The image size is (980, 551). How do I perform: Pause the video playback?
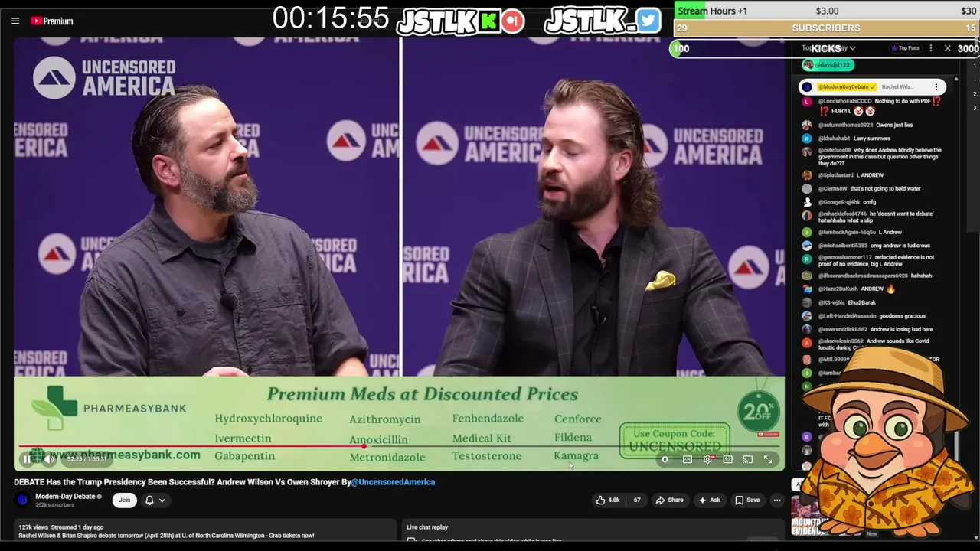coord(27,459)
